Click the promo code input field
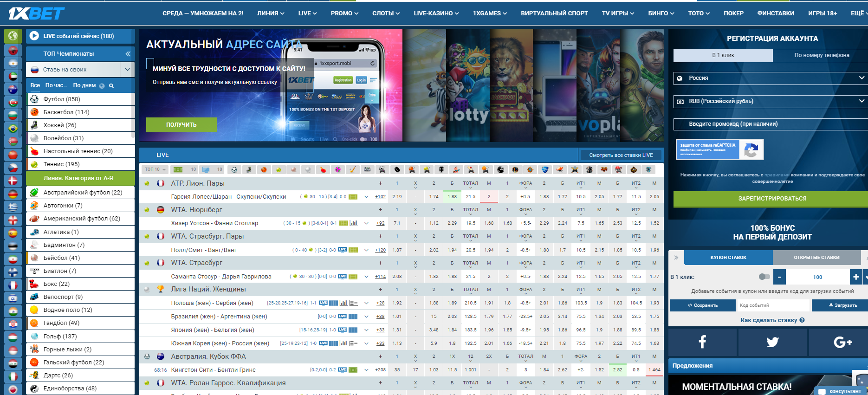The width and height of the screenshot is (868, 395). click(771, 124)
